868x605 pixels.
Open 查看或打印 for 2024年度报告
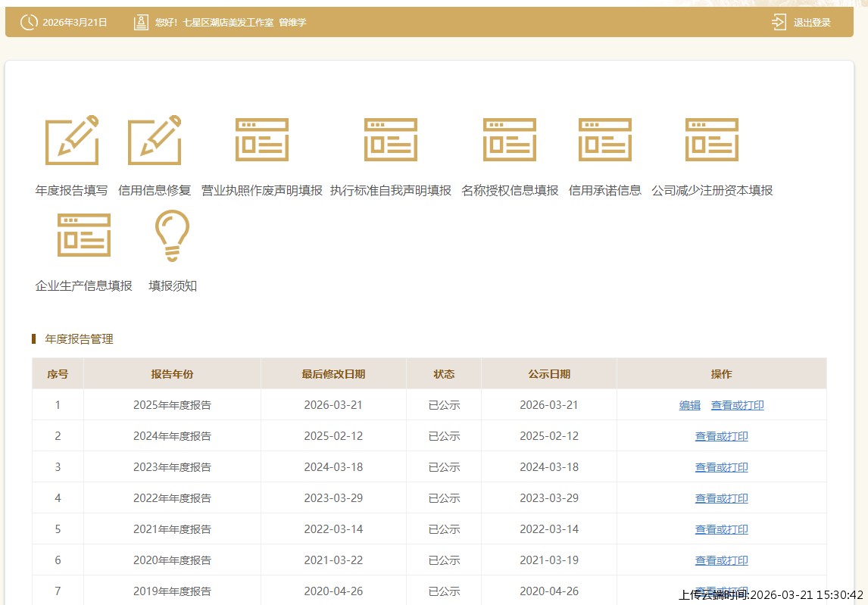tap(721, 436)
